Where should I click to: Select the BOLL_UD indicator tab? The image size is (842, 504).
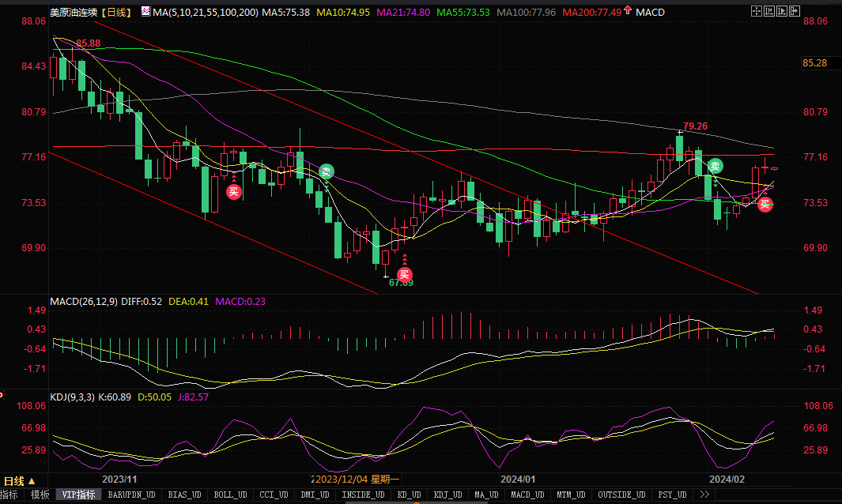click(x=228, y=495)
